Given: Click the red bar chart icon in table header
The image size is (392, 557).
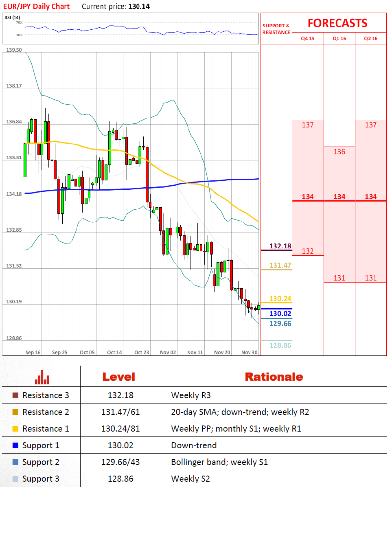Looking at the screenshot, I should pos(42,377).
